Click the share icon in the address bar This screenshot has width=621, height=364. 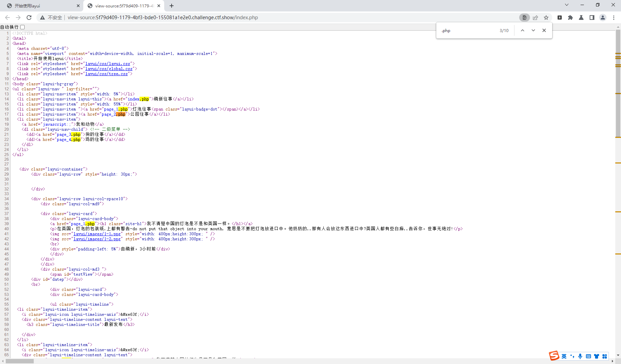[x=535, y=18]
